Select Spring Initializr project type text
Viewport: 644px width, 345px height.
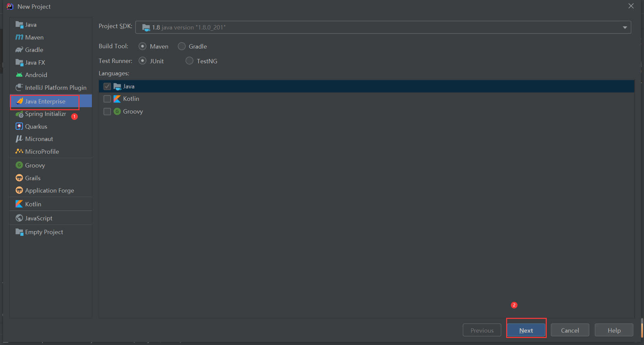(46, 114)
